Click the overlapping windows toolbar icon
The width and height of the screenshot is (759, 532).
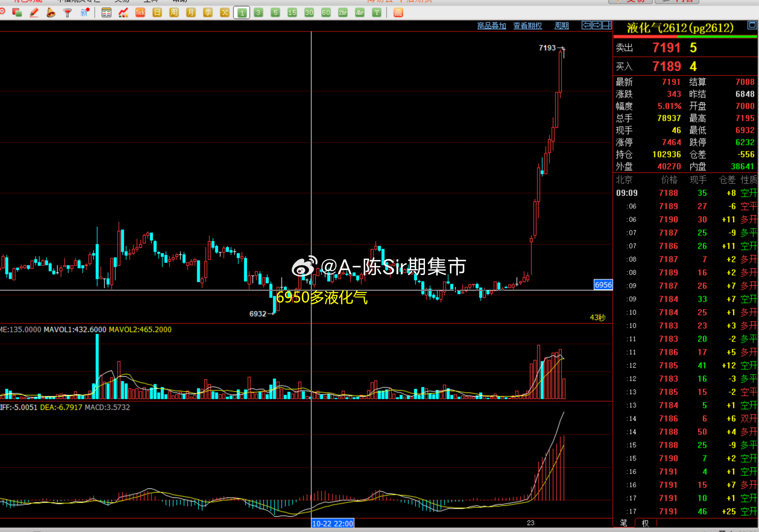(17, 13)
